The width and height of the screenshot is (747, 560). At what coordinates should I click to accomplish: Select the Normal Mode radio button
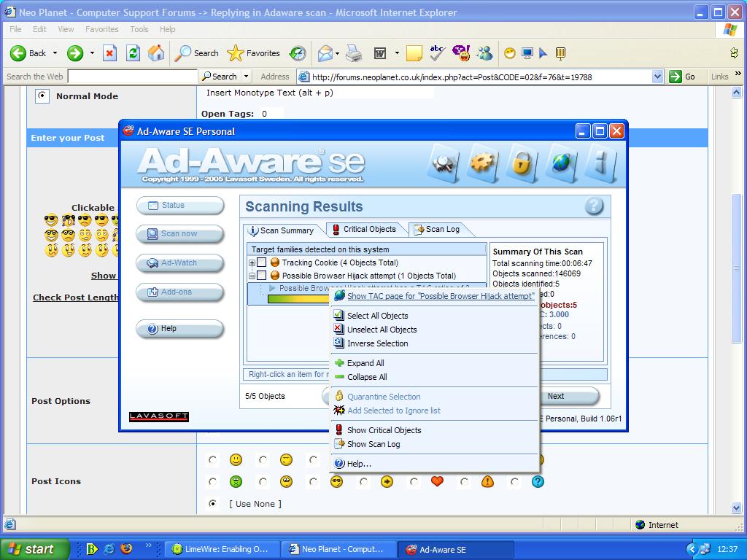[x=42, y=96]
